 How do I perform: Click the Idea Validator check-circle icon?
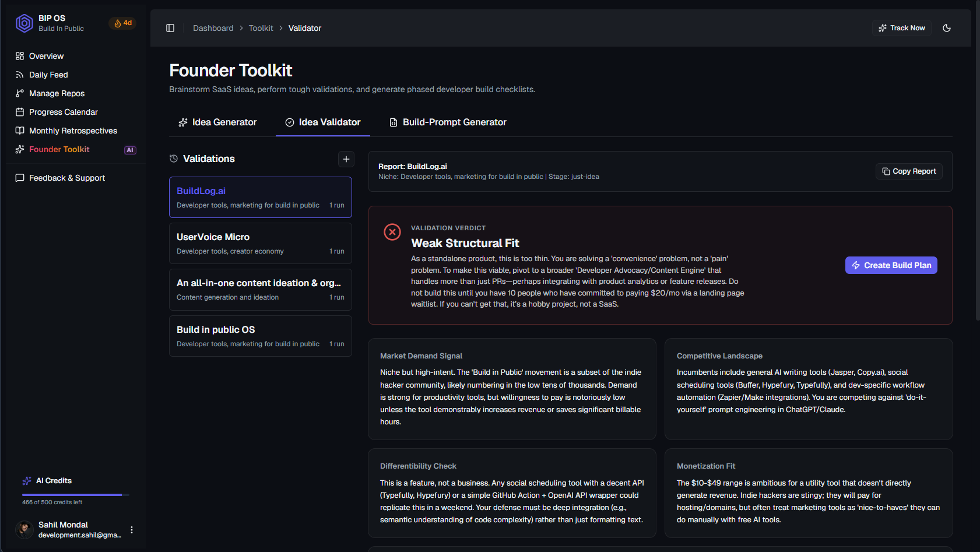click(290, 122)
